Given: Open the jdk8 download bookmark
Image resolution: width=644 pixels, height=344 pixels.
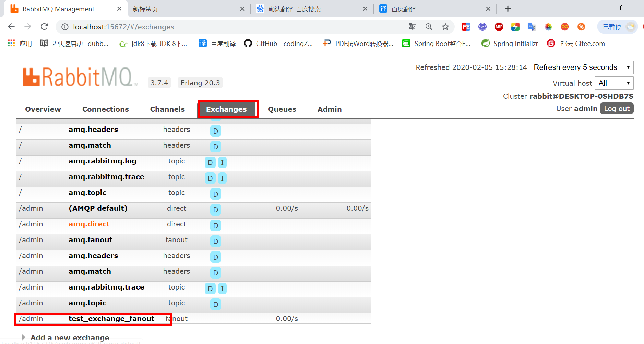Looking at the screenshot, I should click(153, 44).
